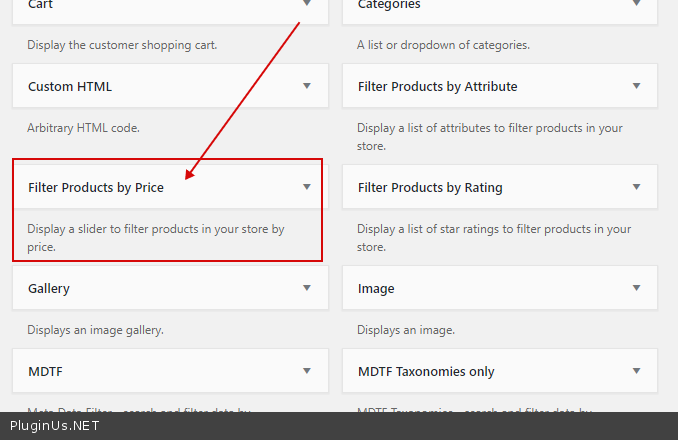Click the Filter Products by Price title
This screenshot has height=440, width=678.
[x=96, y=187]
